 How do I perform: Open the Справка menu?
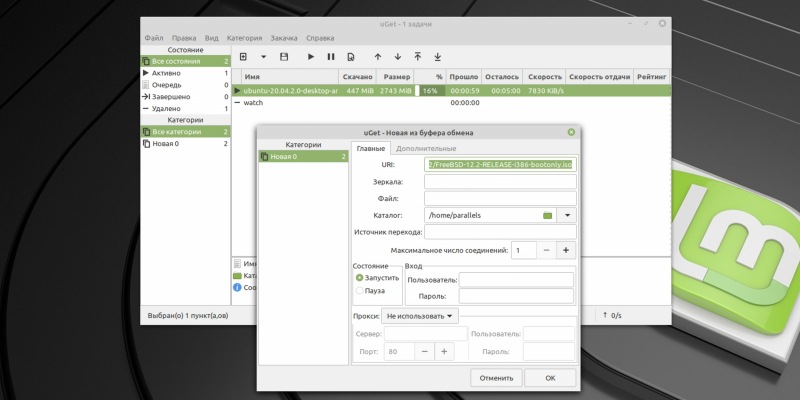click(320, 38)
